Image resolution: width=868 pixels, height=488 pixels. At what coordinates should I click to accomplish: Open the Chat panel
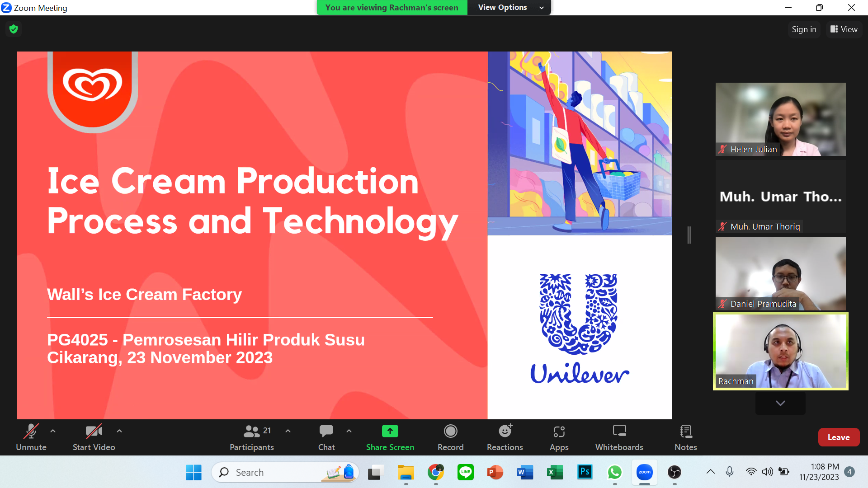click(x=326, y=437)
